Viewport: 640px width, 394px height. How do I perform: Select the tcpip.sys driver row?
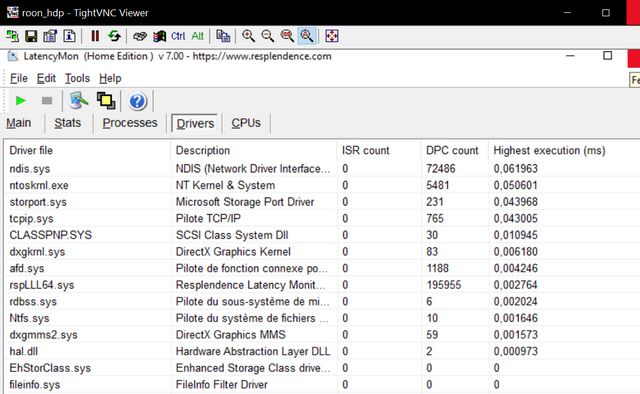click(322, 218)
